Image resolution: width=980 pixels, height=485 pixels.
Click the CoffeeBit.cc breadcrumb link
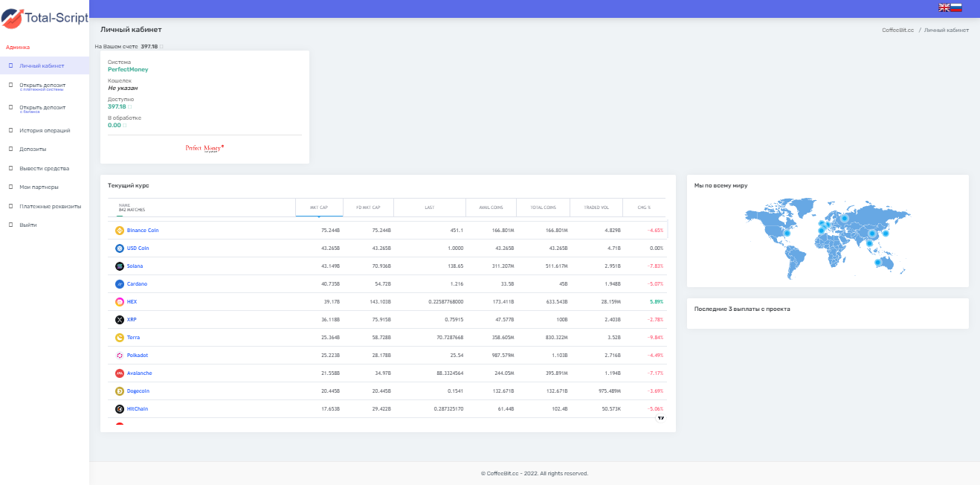tap(897, 30)
